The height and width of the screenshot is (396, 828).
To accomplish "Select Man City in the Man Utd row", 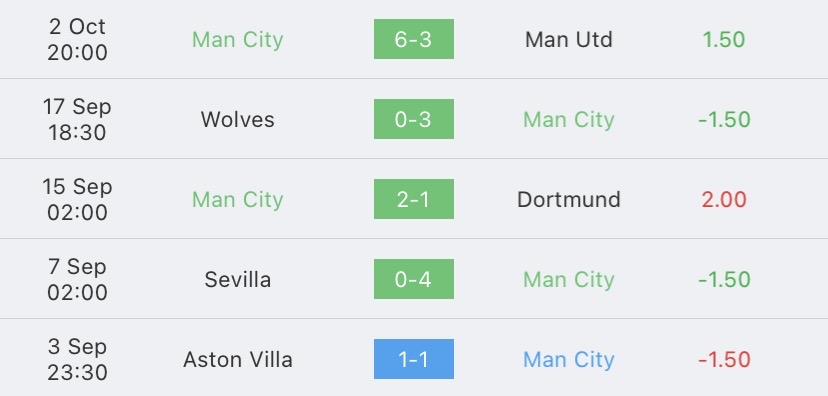I will pyautogui.click(x=238, y=40).
